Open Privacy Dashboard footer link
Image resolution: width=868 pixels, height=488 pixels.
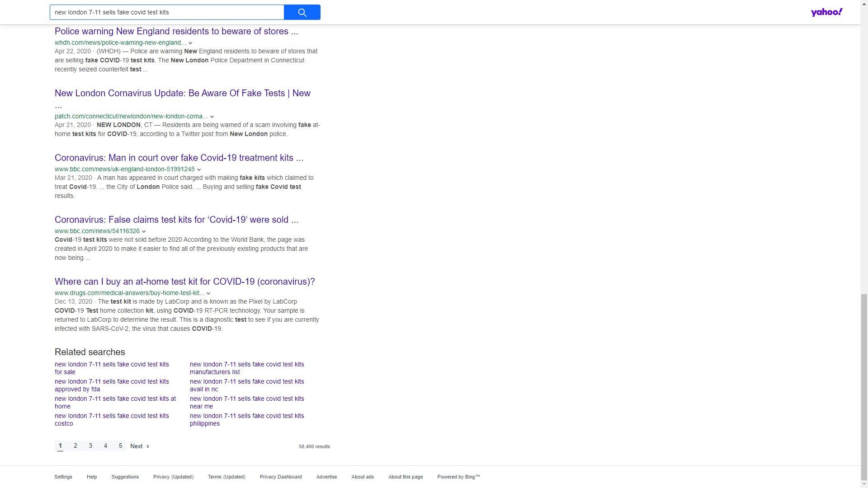281,477
